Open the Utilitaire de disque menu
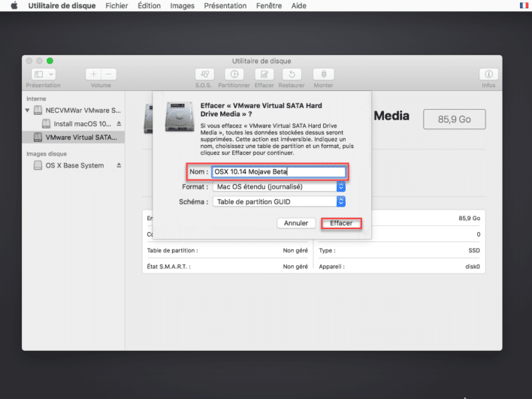Screen dimensions: 532x399 coord(62,5)
